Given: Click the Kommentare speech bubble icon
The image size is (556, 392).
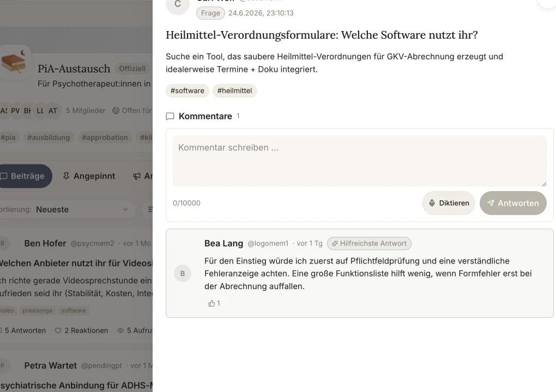Looking at the screenshot, I should coord(170,116).
